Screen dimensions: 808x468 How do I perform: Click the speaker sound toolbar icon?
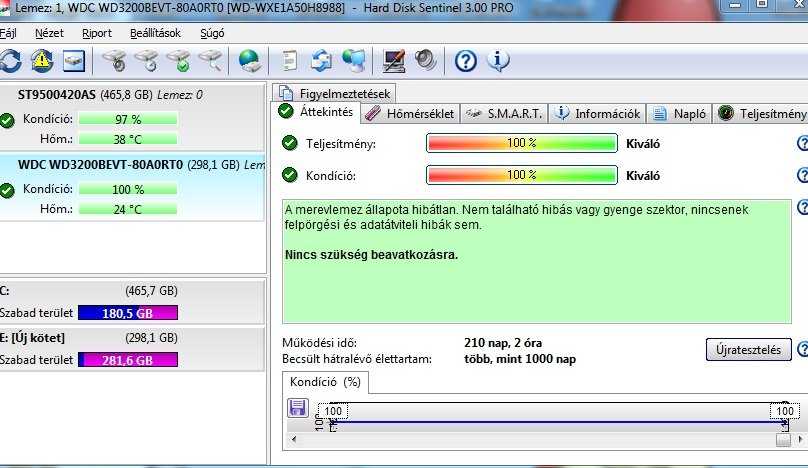(x=426, y=60)
